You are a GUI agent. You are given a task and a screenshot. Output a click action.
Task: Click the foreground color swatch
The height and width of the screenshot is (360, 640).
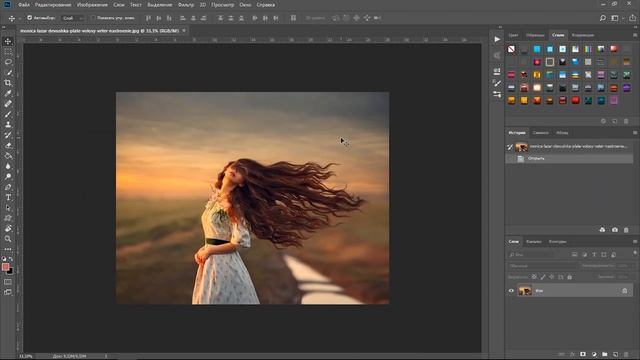pyautogui.click(x=5, y=267)
